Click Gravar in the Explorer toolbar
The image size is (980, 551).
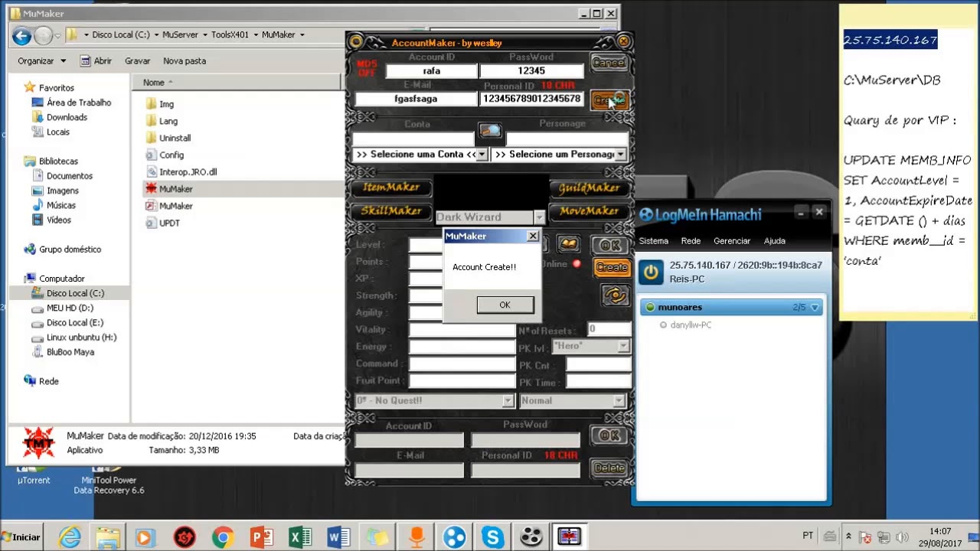pyautogui.click(x=137, y=60)
